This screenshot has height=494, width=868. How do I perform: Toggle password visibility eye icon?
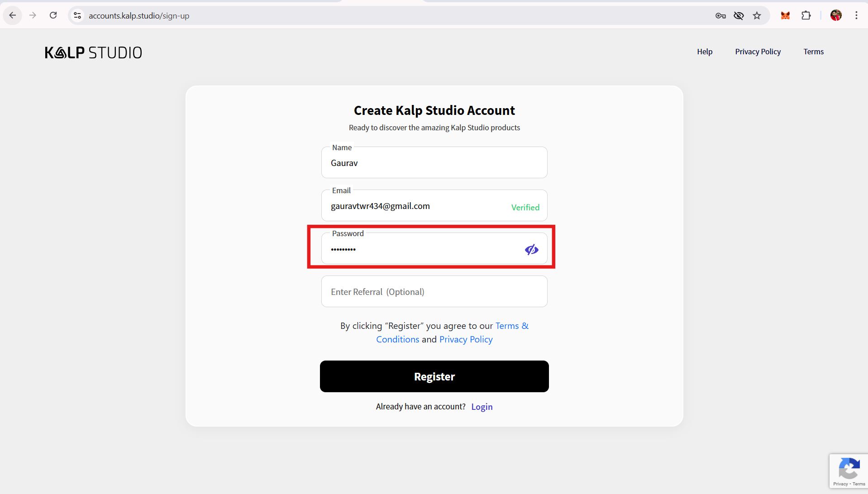click(x=531, y=250)
